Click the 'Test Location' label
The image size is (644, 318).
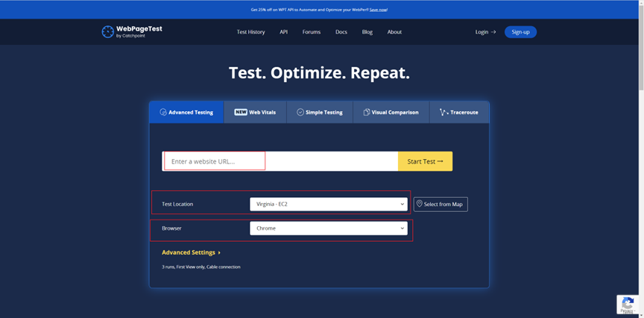point(177,204)
